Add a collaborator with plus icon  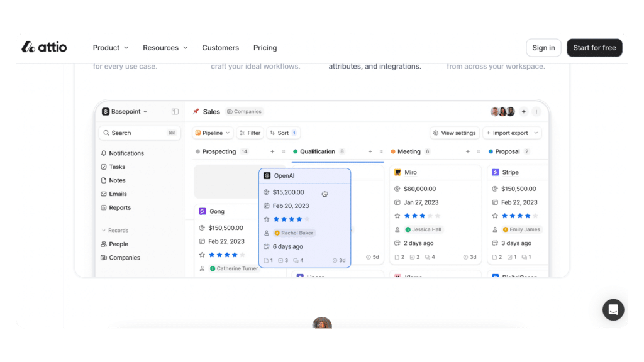pos(524,112)
